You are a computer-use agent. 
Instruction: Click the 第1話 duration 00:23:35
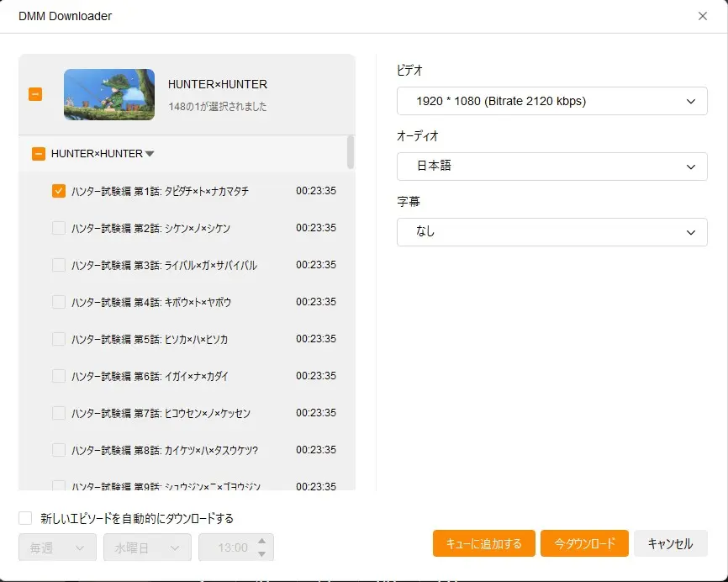click(316, 191)
